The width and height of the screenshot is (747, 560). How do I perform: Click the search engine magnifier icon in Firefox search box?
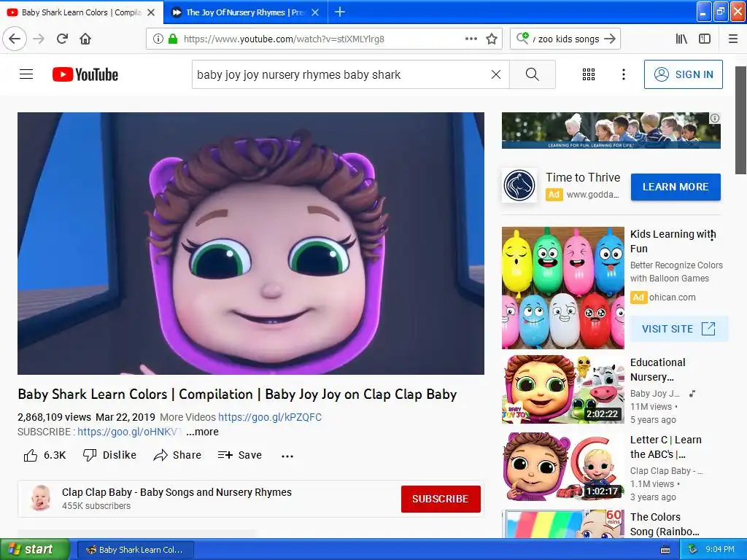click(x=522, y=38)
